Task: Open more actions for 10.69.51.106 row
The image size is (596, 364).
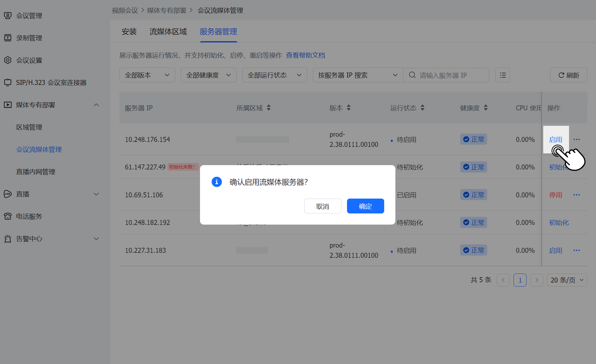Action: point(576,195)
